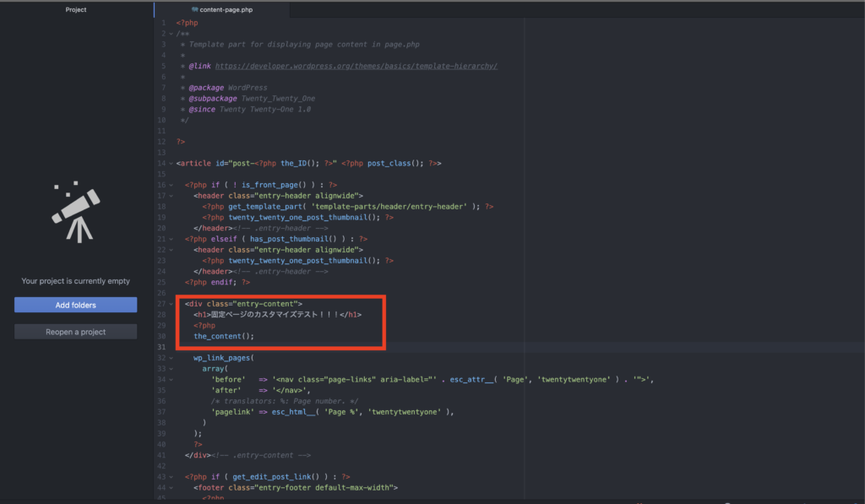Place cursor on empty line 31
Image resolution: width=865 pixels, height=504 pixels.
(519, 347)
